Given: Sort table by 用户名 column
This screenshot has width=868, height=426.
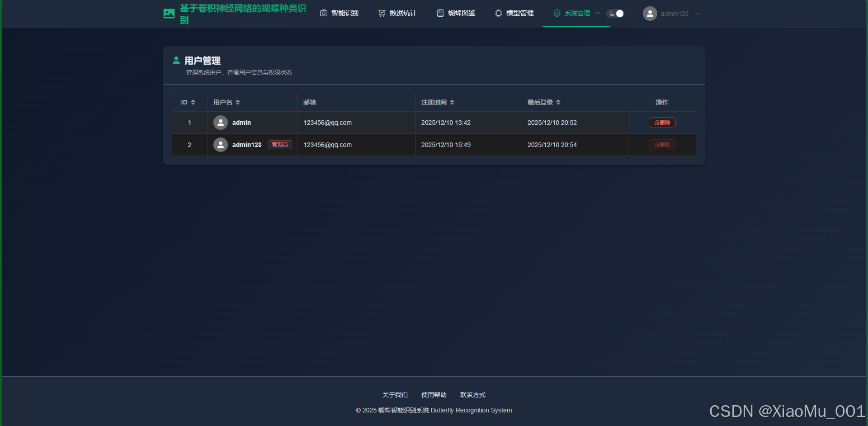Looking at the screenshot, I should (238, 102).
